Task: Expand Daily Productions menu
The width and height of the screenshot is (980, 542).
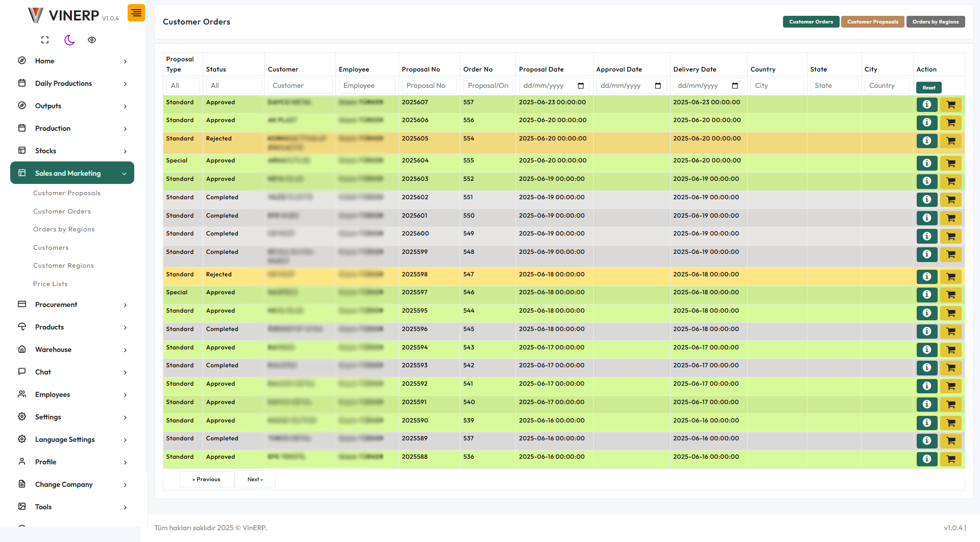Action: click(x=72, y=83)
